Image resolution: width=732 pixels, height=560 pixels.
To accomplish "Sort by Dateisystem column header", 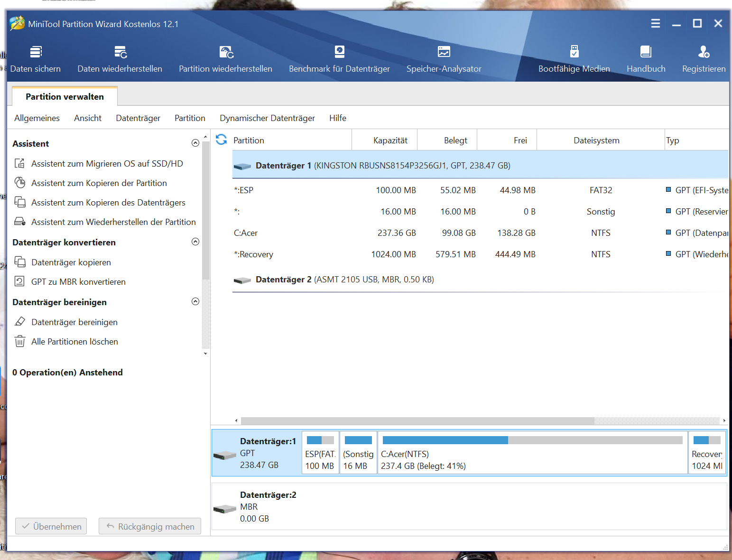I will point(601,140).
